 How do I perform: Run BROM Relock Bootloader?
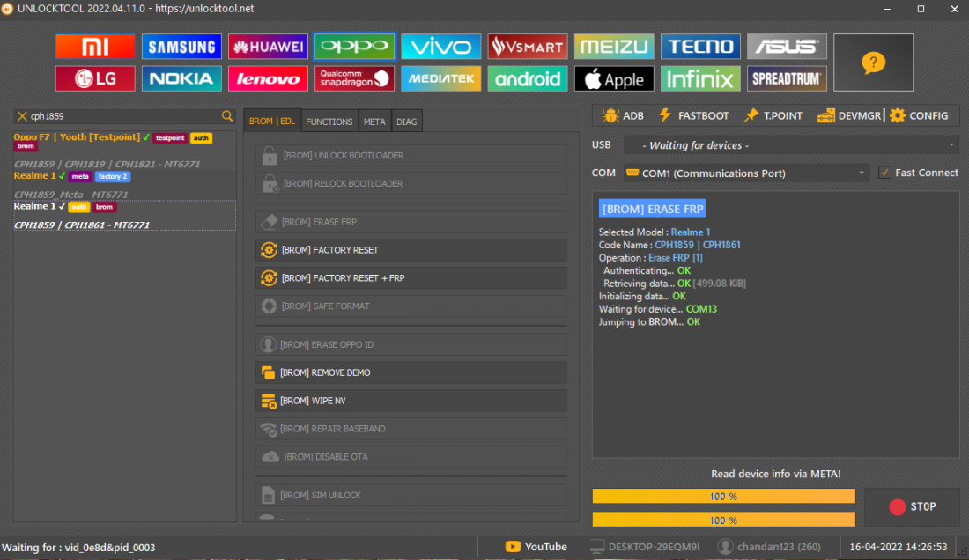tap(411, 183)
